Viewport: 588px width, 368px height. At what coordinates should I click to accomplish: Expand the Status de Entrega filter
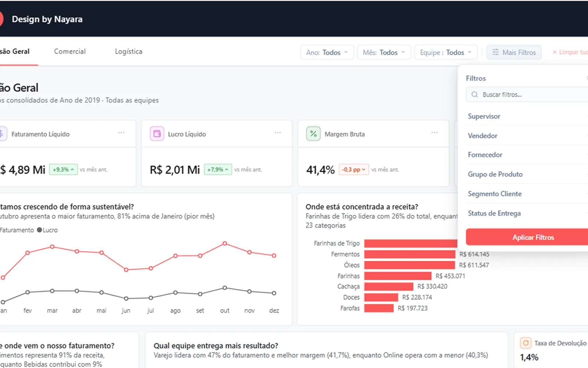click(527, 213)
